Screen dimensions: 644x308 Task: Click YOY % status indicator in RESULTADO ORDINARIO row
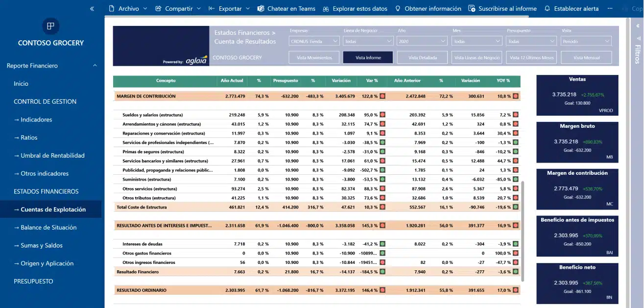click(x=516, y=290)
